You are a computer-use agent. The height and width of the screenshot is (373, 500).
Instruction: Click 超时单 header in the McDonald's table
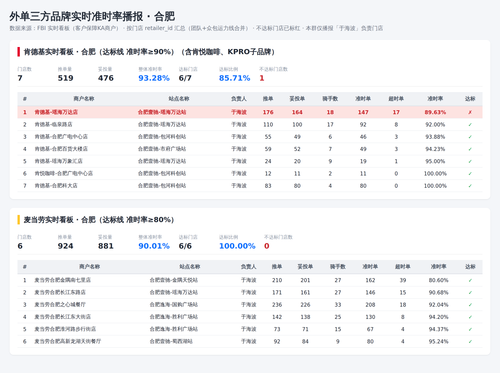pyautogui.click(x=403, y=267)
